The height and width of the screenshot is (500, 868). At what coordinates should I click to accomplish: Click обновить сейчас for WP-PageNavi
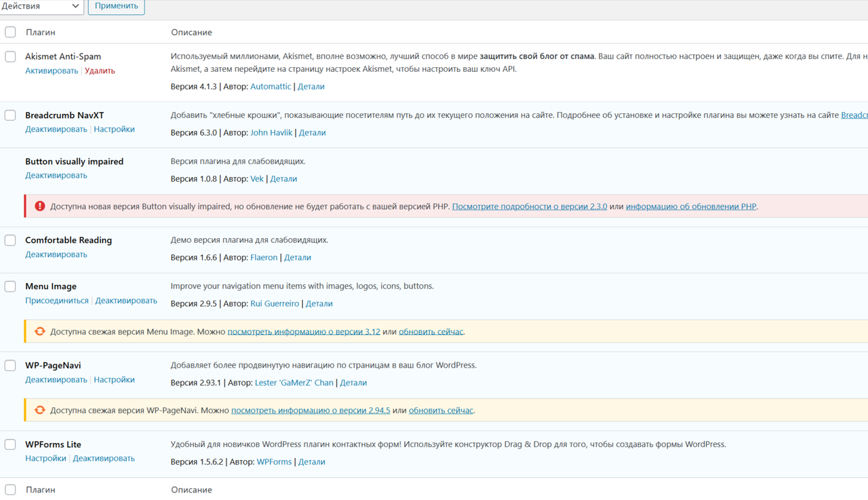click(x=441, y=410)
